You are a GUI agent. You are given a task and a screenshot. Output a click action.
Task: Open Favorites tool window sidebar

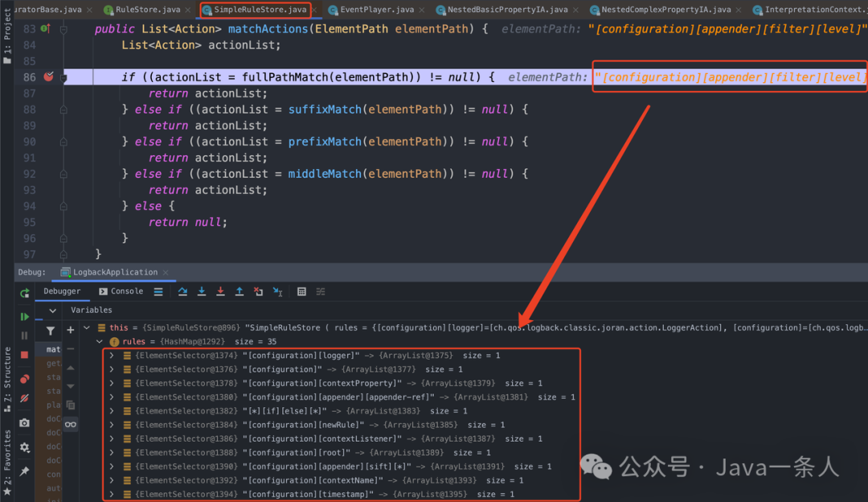click(7, 462)
